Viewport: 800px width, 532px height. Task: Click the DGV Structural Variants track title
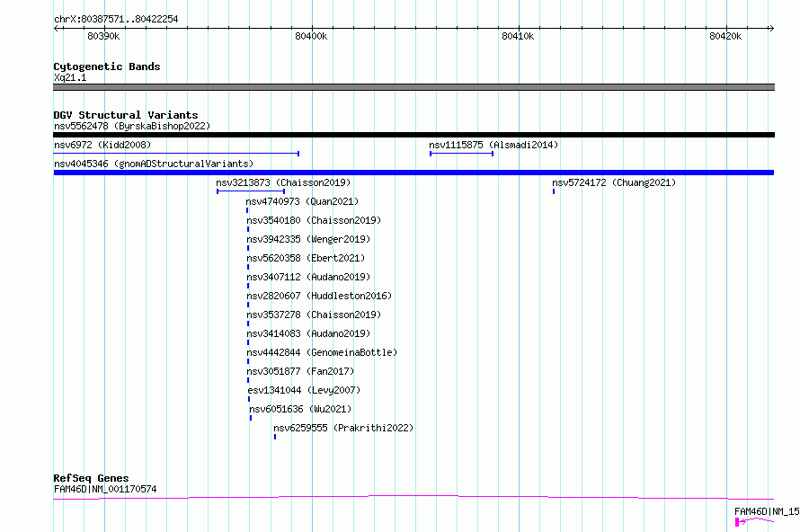pyautogui.click(x=125, y=115)
